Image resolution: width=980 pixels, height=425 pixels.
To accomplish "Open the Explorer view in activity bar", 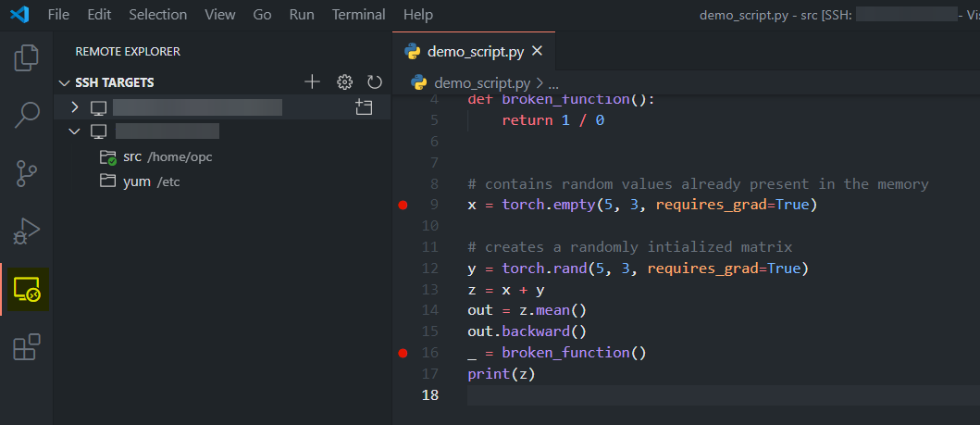I will pyautogui.click(x=26, y=58).
